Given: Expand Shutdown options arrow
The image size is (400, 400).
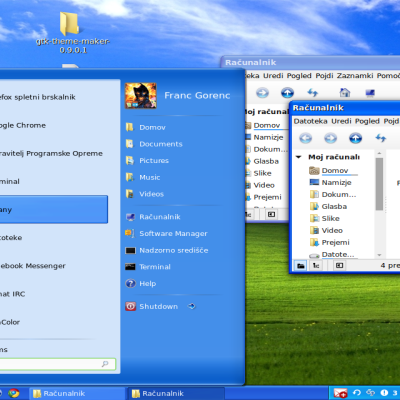Looking at the screenshot, I should (192, 306).
